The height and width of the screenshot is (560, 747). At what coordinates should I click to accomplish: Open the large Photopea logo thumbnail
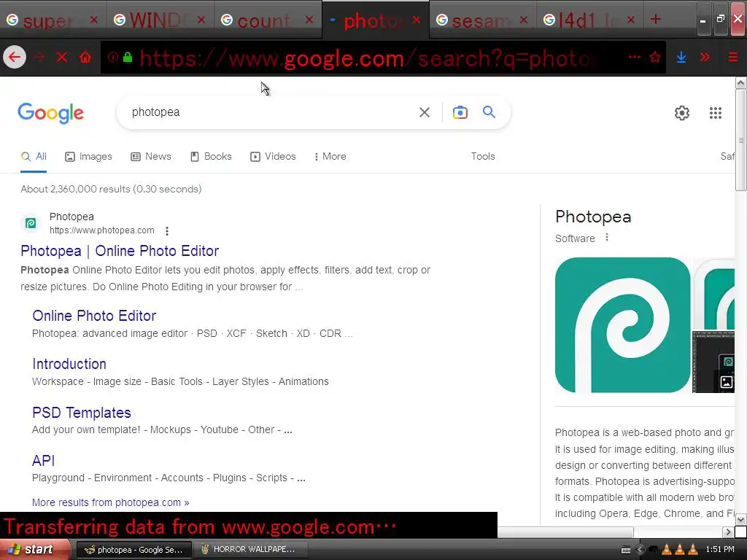click(623, 325)
